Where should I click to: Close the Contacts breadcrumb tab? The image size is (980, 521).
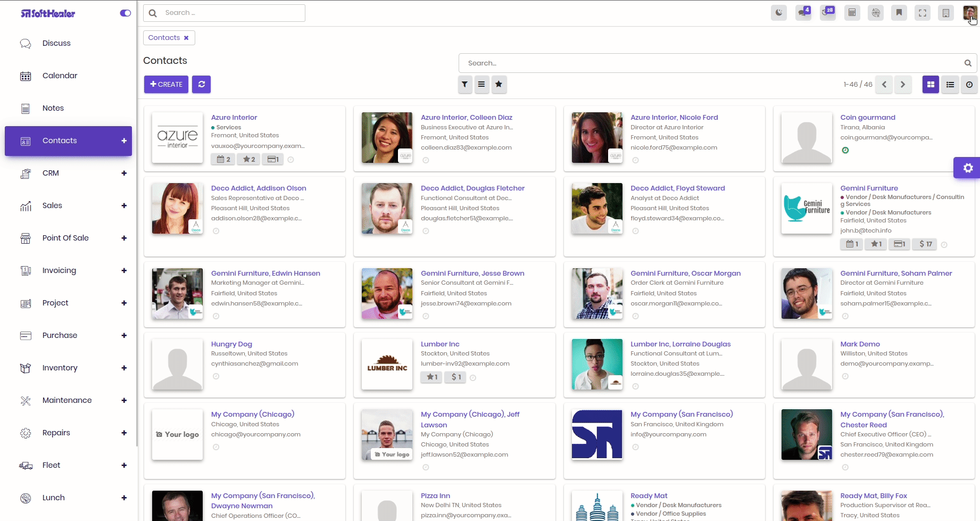pyautogui.click(x=186, y=38)
